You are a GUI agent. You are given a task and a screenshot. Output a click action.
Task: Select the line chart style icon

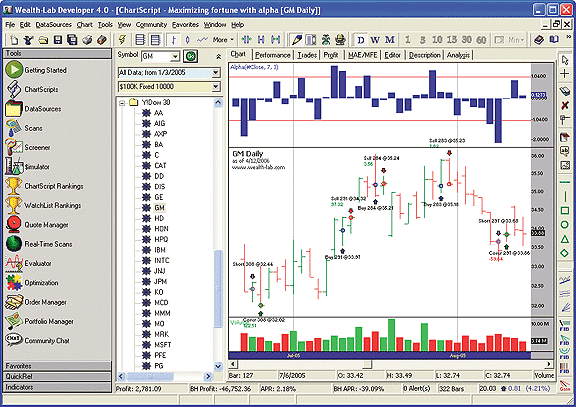coord(202,40)
